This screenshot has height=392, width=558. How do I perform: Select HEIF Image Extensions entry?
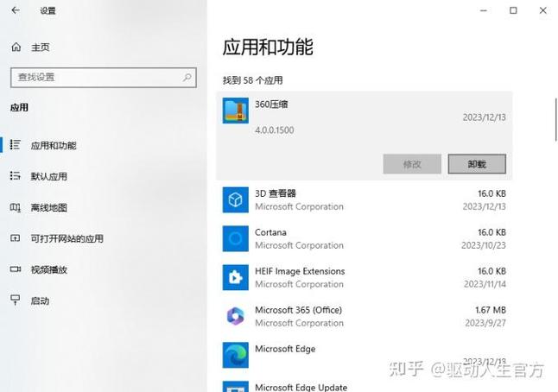(364, 277)
